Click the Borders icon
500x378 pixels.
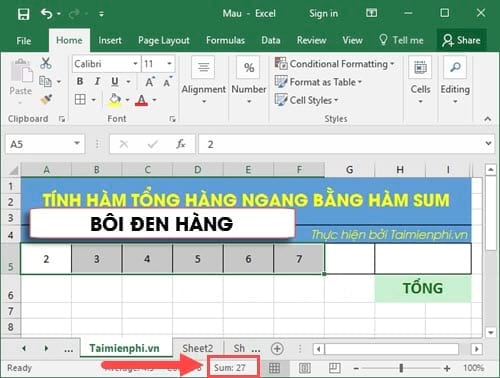point(80,99)
